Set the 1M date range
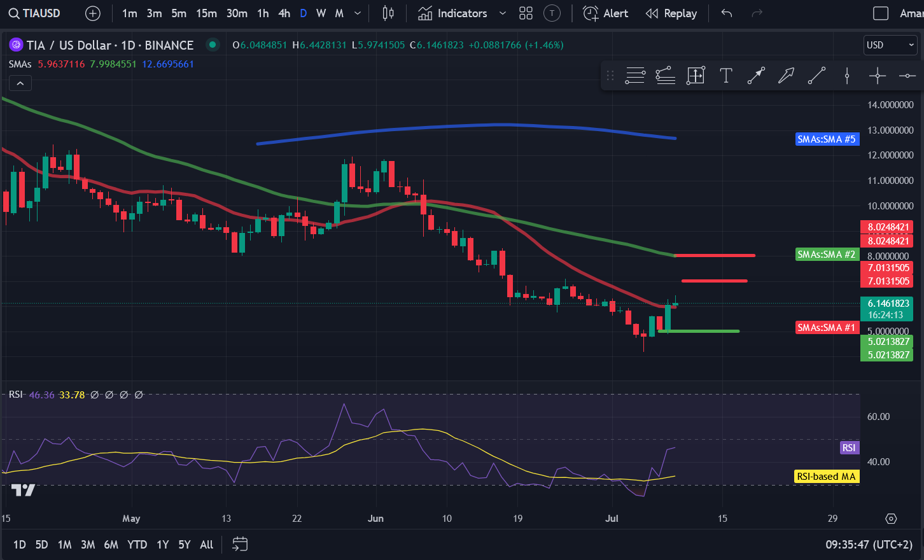The width and height of the screenshot is (924, 560). [x=64, y=545]
